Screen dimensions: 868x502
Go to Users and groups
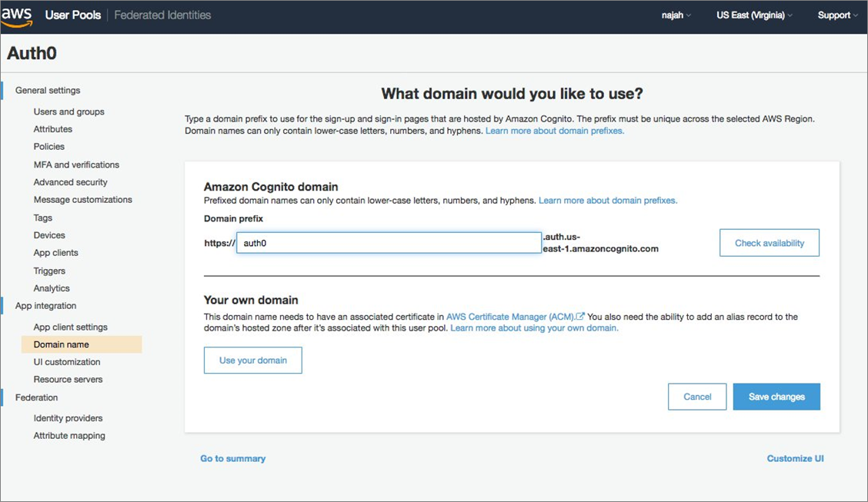click(x=68, y=111)
